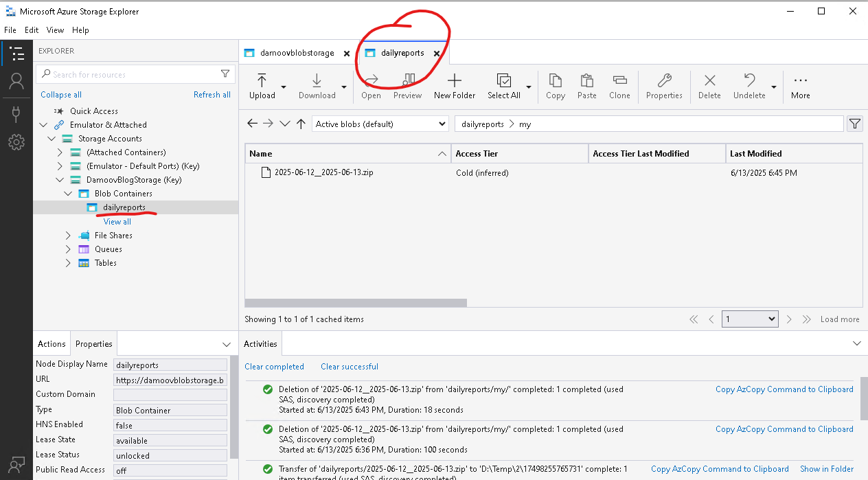Close the damoovblobstorage tab
Image resolution: width=868 pixels, height=480 pixels.
pos(346,54)
